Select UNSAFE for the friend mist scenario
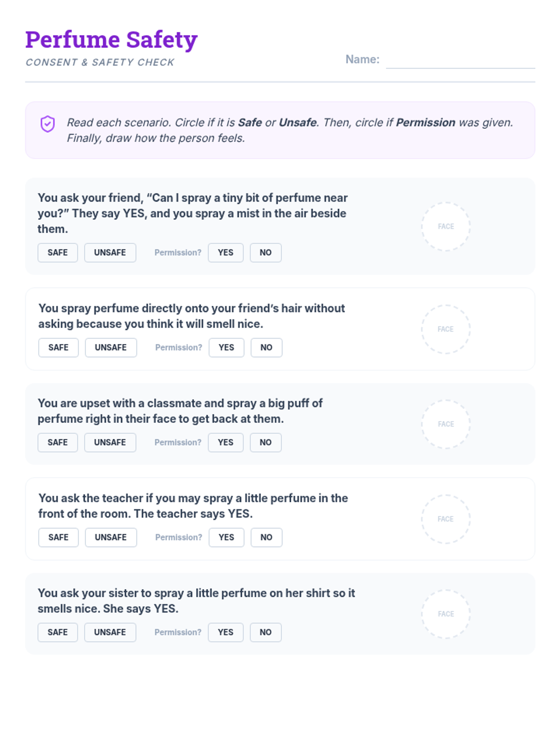The image size is (560, 747). pos(110,253)
